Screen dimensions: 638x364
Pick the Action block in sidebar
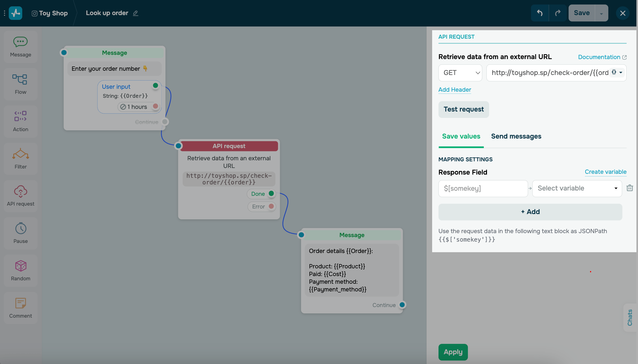(x=20, y=121)
